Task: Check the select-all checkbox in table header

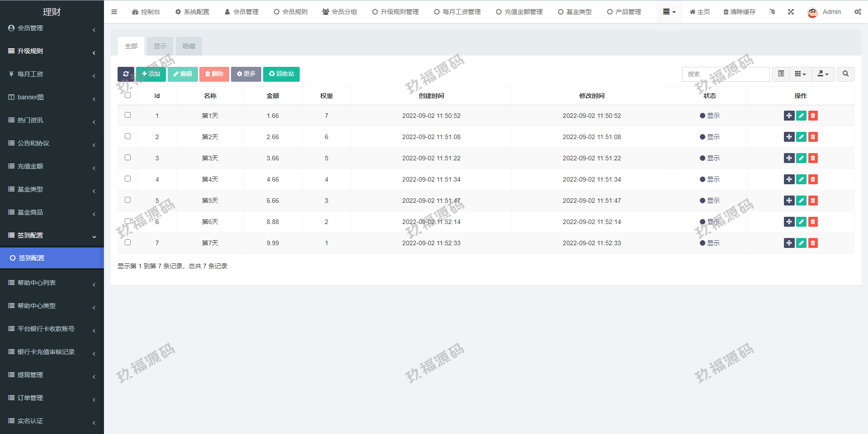Action: point(127,95)
